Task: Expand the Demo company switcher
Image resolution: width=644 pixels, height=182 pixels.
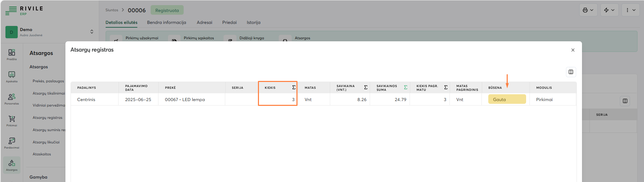Action: point(92,32)
